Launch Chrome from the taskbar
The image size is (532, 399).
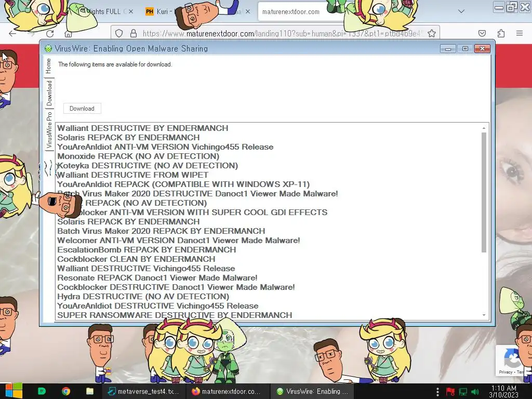point(66,391)
